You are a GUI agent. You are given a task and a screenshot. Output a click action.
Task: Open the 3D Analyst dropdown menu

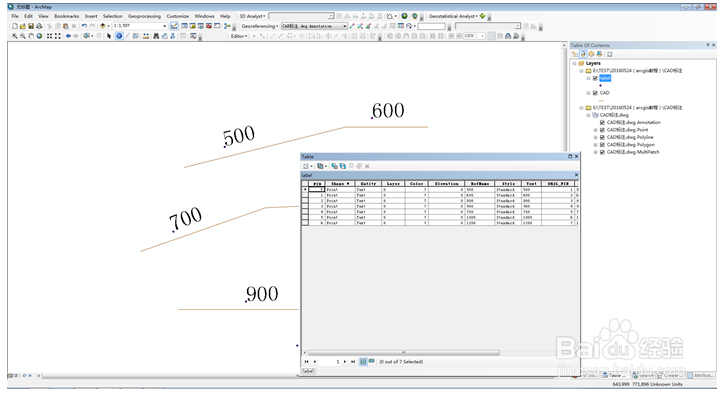point(252,16)
